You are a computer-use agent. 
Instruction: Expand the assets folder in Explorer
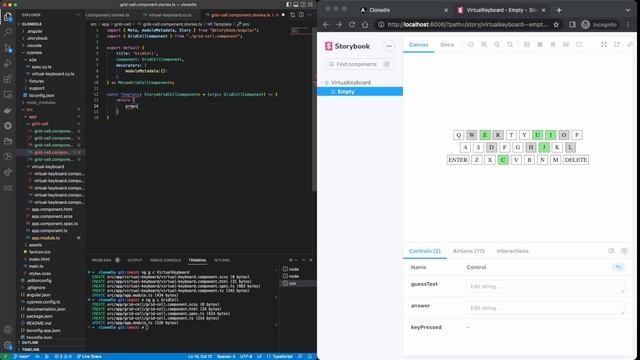[36, 245]
